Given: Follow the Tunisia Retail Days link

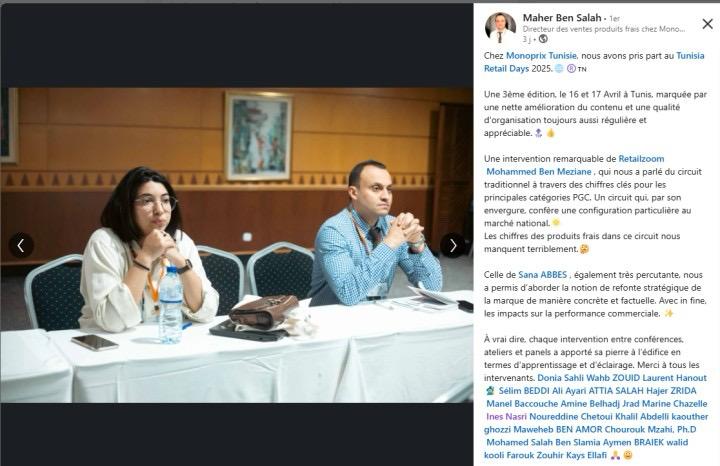Looking at the screenshot, I should click(x=594, y=62).
